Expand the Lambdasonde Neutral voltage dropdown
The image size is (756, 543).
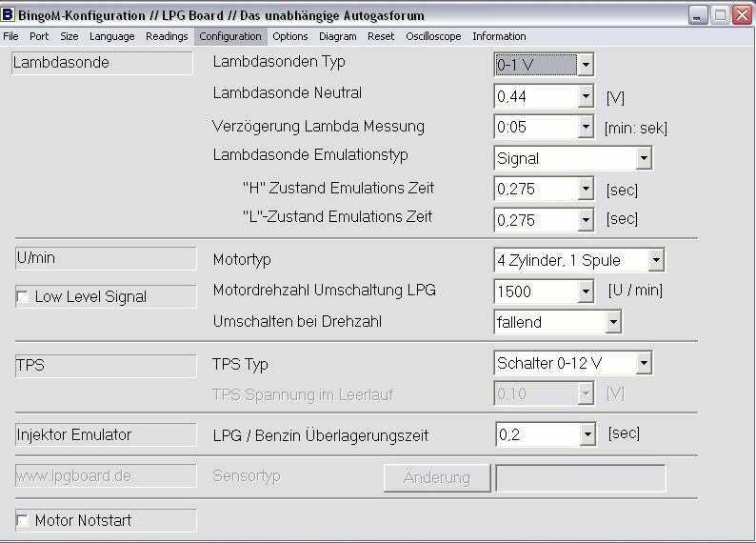pos(586,97)
